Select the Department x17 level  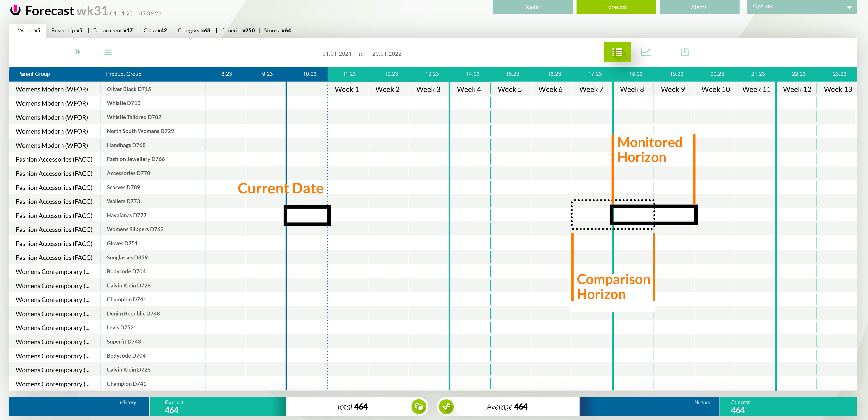pos(113,30)
